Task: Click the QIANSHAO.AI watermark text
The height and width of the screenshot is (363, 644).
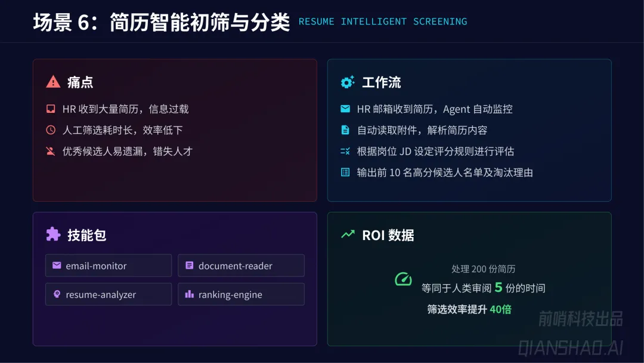Action: 570,346
